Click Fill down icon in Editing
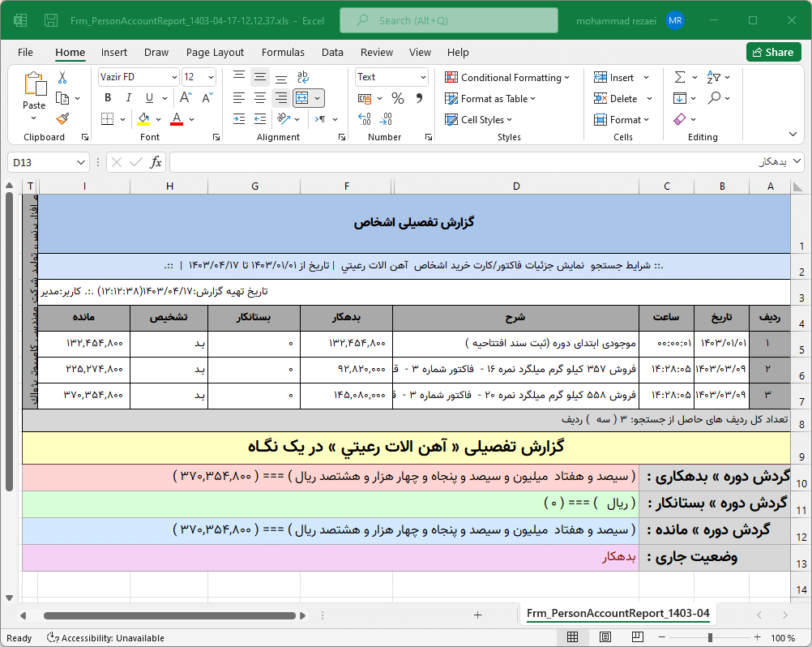The image size is (812, 647). [x=679, y=98]
